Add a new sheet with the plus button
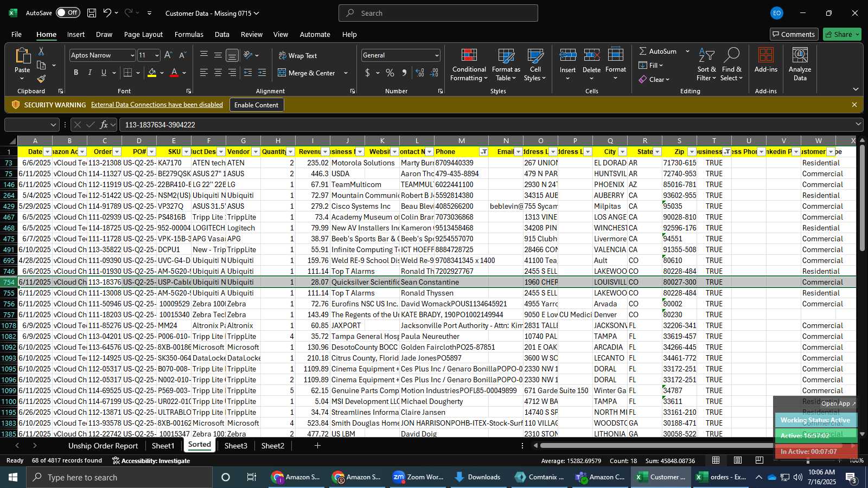Image resolution: width=868 pixels, height=488 pixels. point(318,446)
